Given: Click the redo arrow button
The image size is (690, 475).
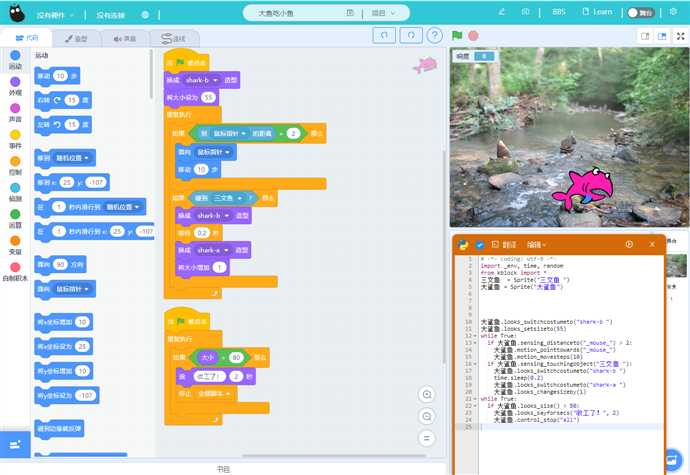Looking at the screenshot, I should click(x=408, y=35).
